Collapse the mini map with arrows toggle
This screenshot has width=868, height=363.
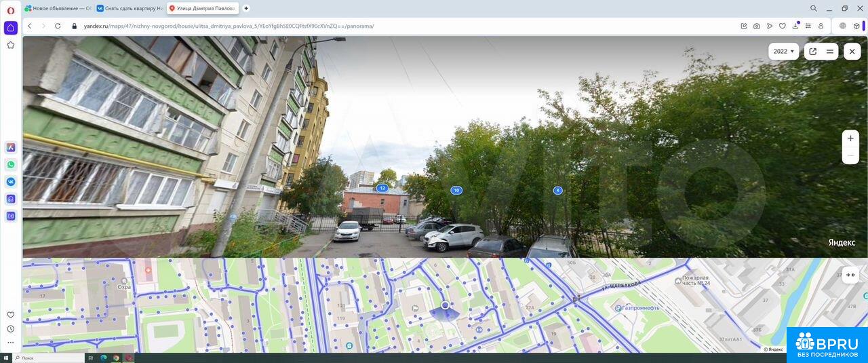[x=850, y=275]
